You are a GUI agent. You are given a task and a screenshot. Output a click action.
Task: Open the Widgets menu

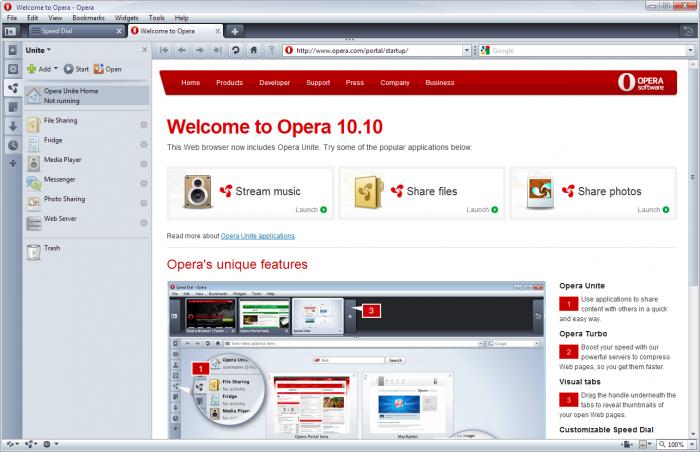tap(126, 18)
